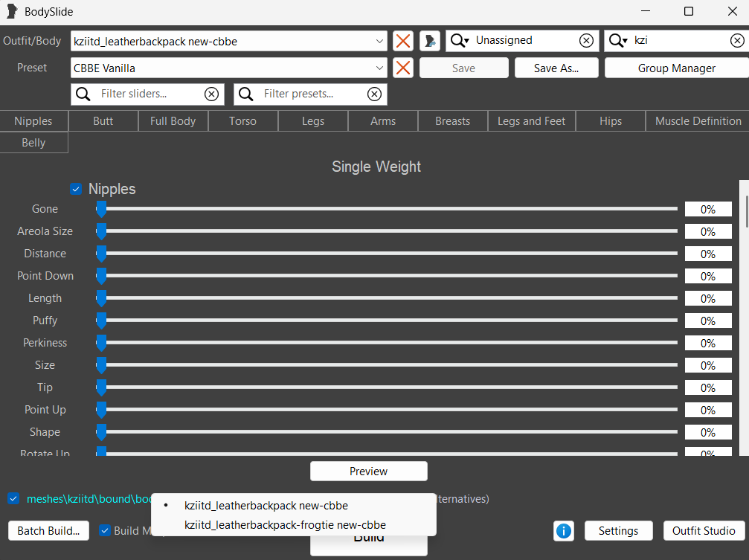Viewport: 749px width, 560px height.
Task: Open the blue info icon
Action: click(x=564, y=531)
